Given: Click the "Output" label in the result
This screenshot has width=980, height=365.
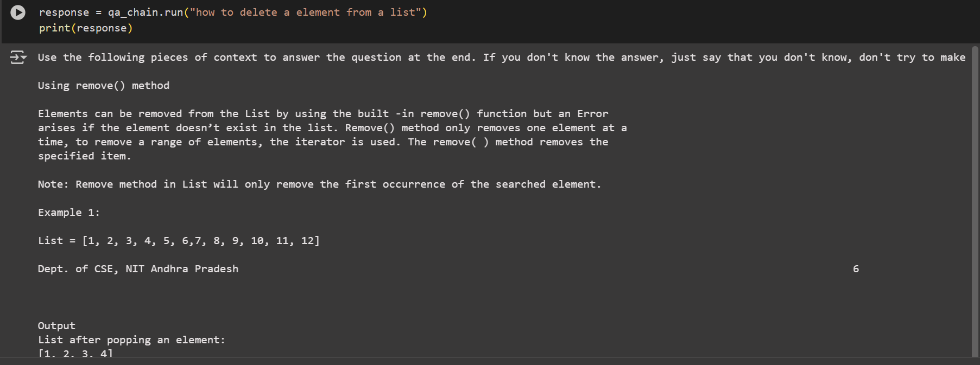Looking at the screenshot, I should point(56,326).
